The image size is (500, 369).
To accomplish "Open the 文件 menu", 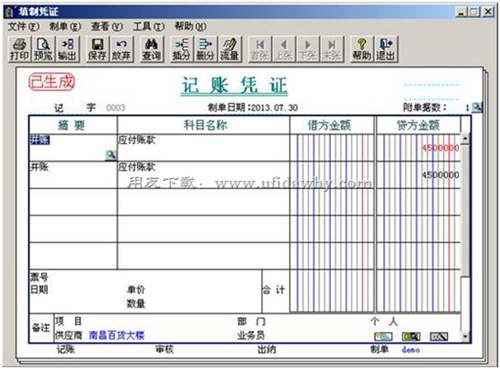I will click(x=23, y=26).
